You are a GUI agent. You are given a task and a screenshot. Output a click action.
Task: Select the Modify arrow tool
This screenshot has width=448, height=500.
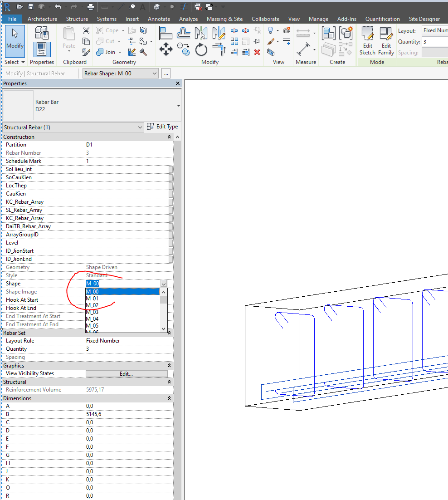click(15, 41)
